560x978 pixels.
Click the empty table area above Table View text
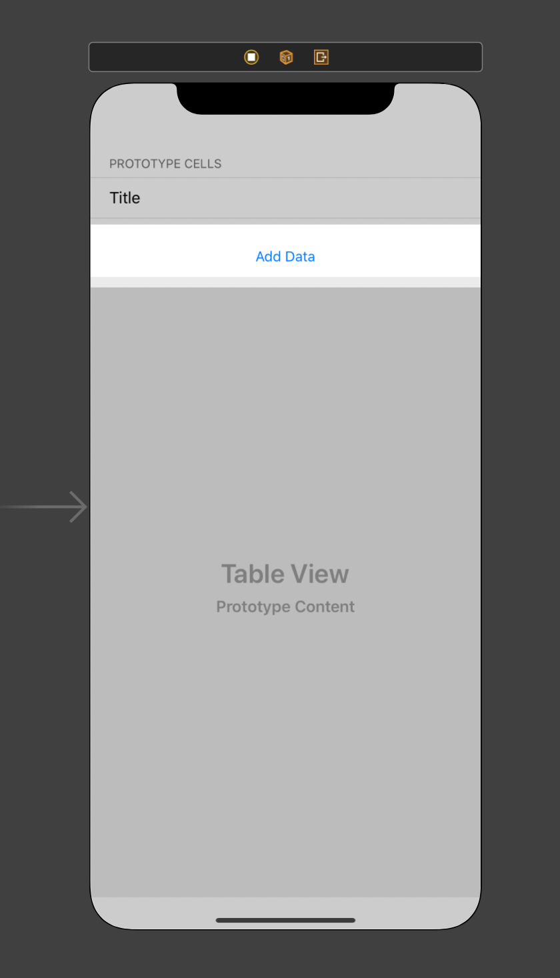tap(285, 420)
